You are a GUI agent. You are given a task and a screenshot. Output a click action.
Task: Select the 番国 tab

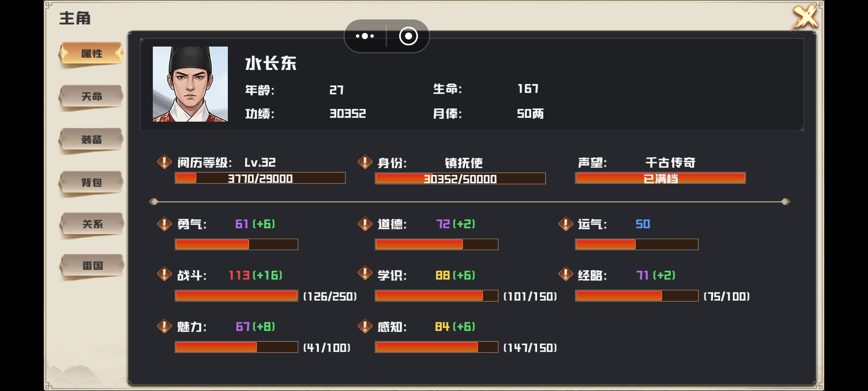coord(92,266)
